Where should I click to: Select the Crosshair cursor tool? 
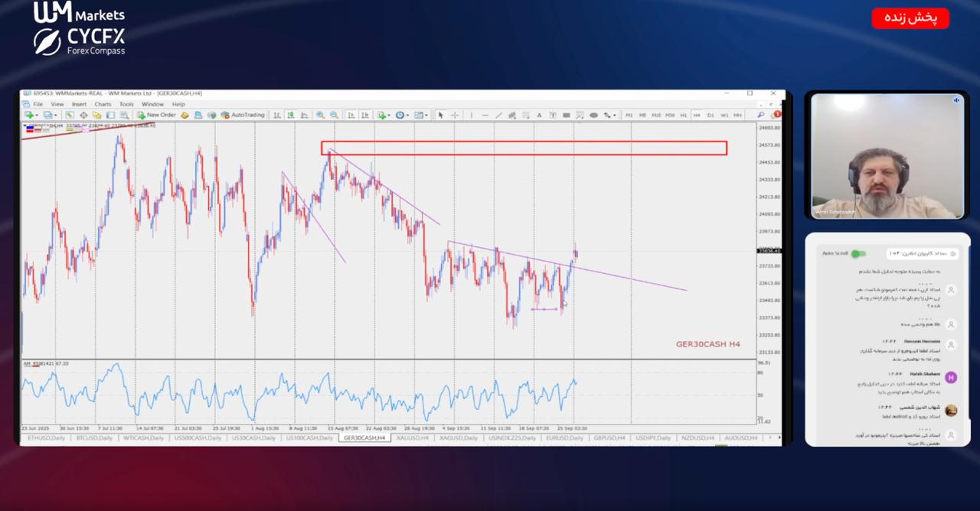tap(455, 116)
